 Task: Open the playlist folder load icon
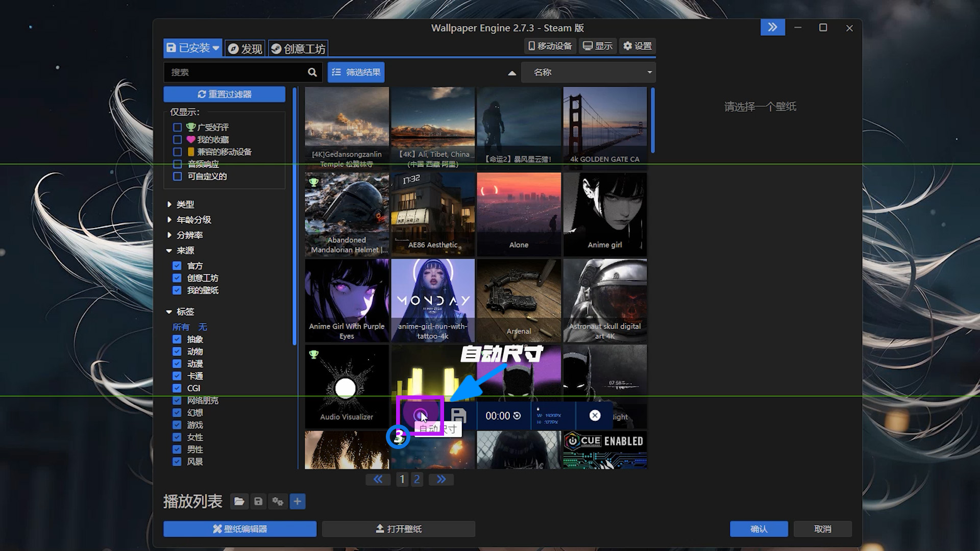[x=239, y=502]
